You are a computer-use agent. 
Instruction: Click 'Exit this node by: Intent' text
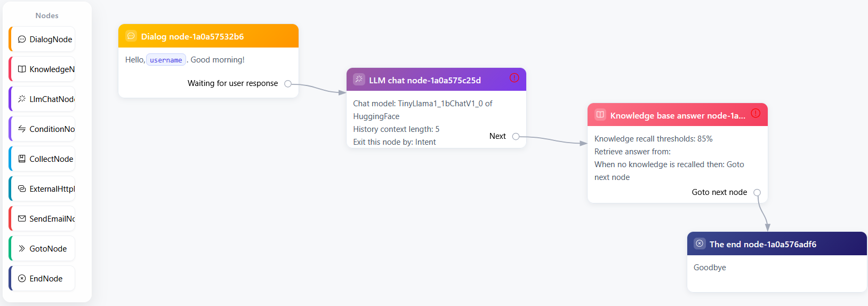394,142
